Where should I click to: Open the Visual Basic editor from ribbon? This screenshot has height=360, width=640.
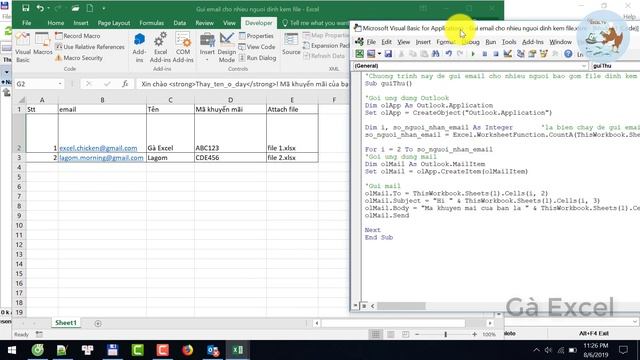(x=23, y=48)
